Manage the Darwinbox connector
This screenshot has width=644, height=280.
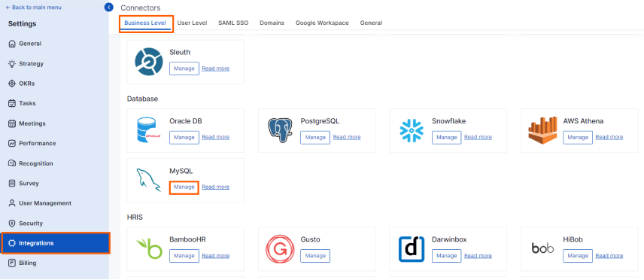[x=447, y=256]
